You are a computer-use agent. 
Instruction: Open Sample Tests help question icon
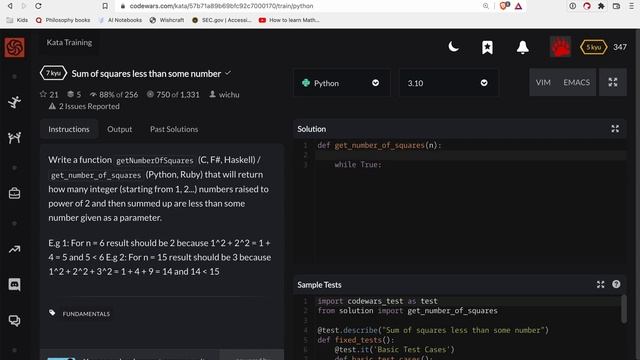(x=616, y=284)
